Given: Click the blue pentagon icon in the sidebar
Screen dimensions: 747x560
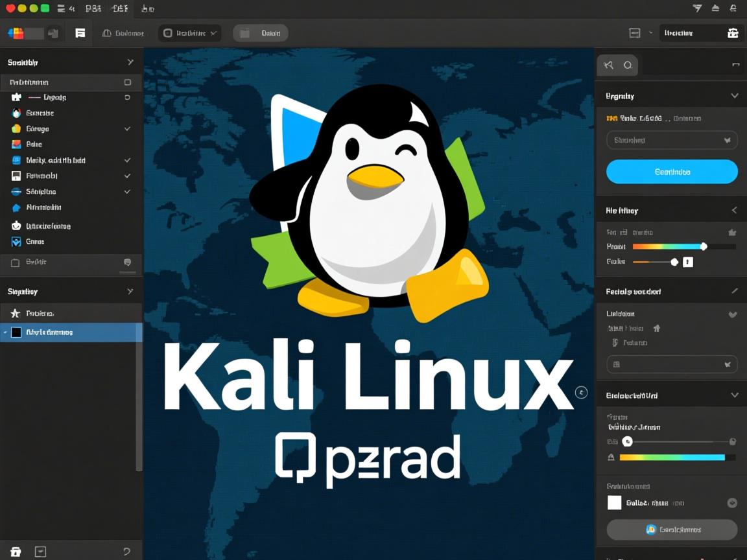Looking at the screenshot, I should click(x=16, y=207).
